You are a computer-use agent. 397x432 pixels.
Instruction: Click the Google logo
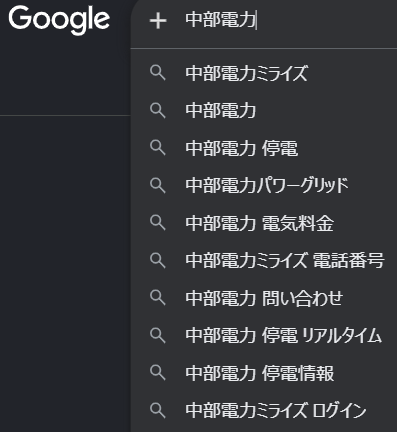(x=59, y=20)
